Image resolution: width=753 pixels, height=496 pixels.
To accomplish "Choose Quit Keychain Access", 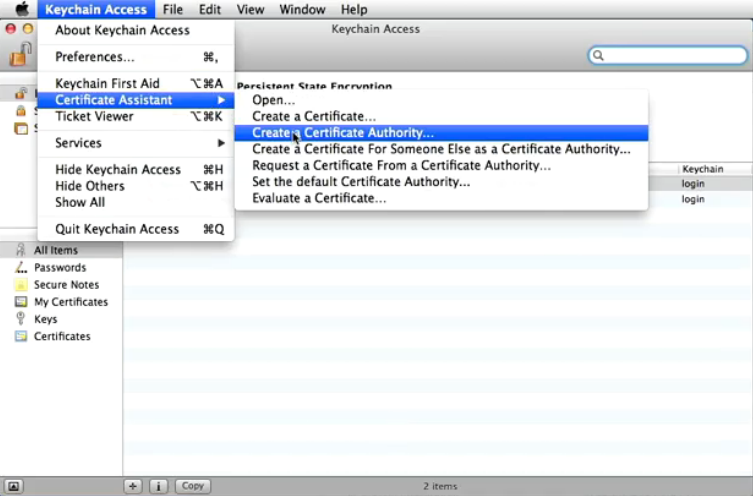I will point(136,229).
